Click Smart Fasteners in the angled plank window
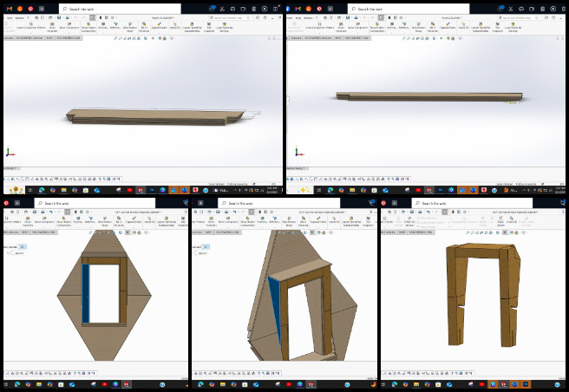Screen dimensions: 569x392 tap(52, 29)
